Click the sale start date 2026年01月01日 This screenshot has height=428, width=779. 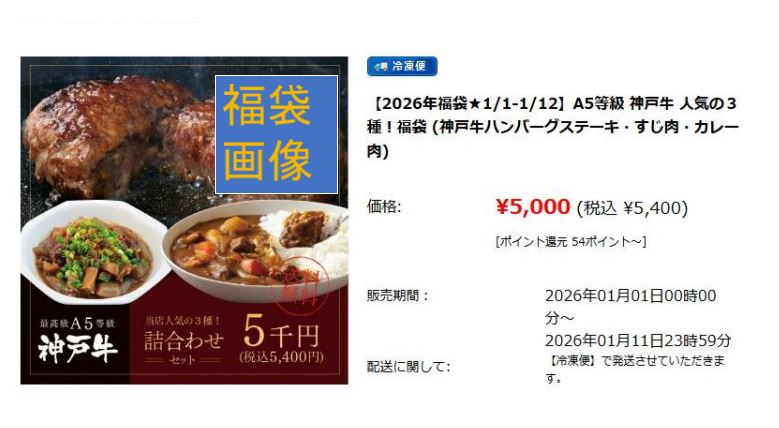tap(630, 307)
